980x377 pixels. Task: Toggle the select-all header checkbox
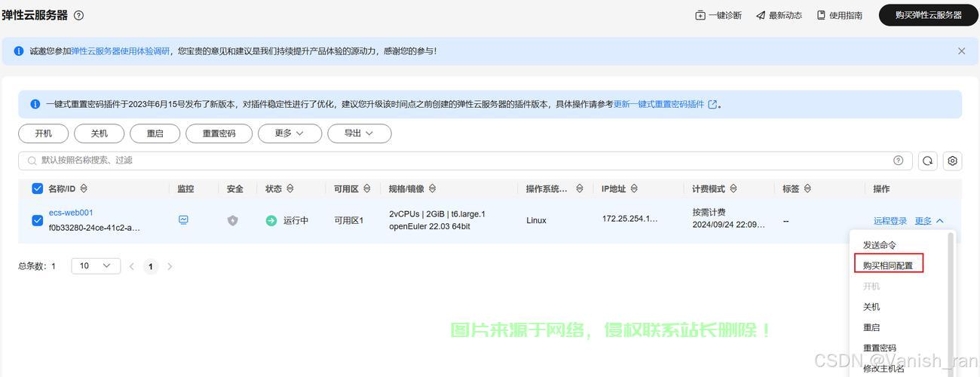(x=38, y=188)
